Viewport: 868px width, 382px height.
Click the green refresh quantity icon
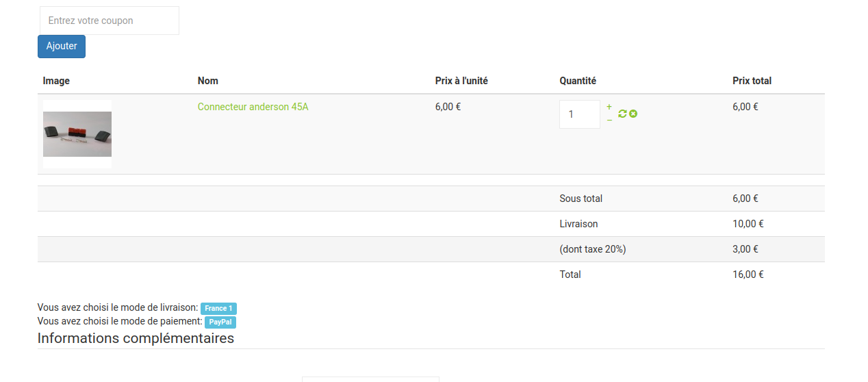[x=622, y=114]
